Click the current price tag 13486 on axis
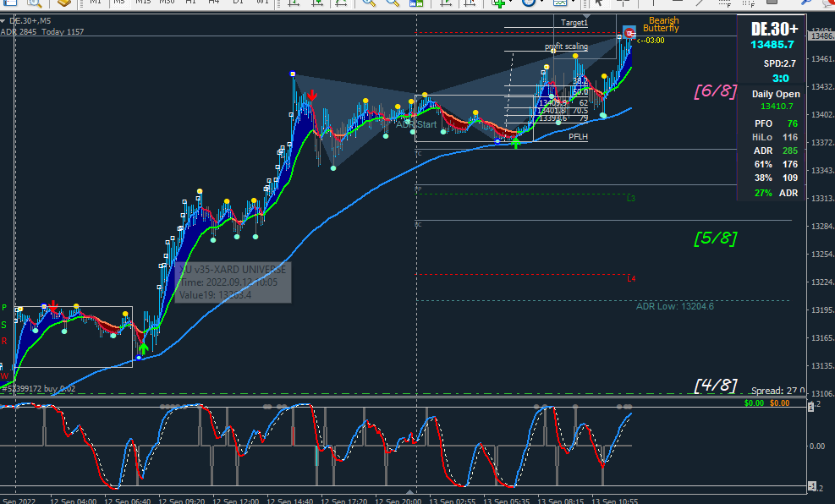835x504 pixels. pos(821,36)
